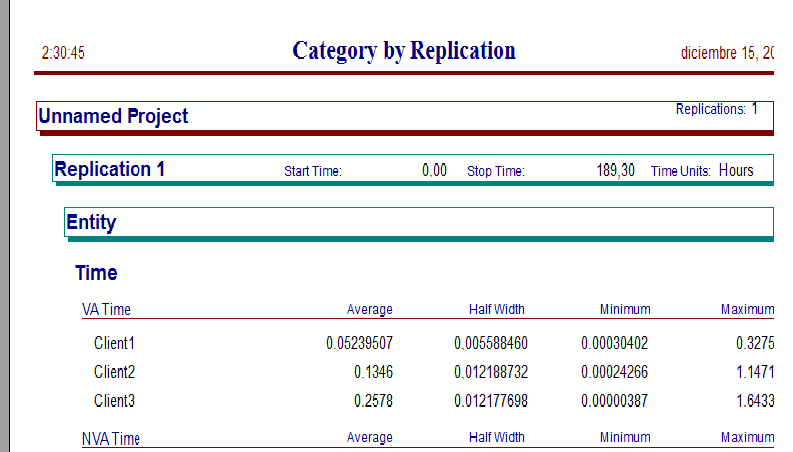Viewport: 793px width, 452px height.
Task: Select the Client3 row label
Action: (114, 401)
